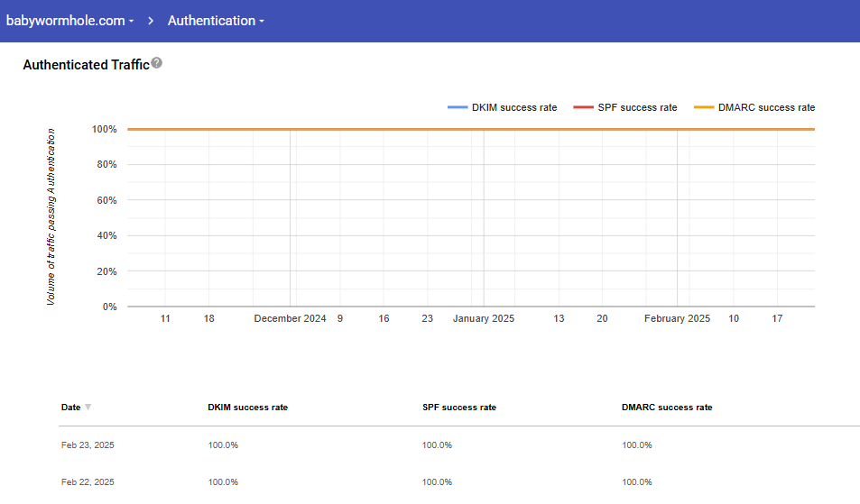Image resolution: width=860 pixels, height=504 pixels.
Task: Click the 60% label on the y-axis
Action: tap(106, 200)
